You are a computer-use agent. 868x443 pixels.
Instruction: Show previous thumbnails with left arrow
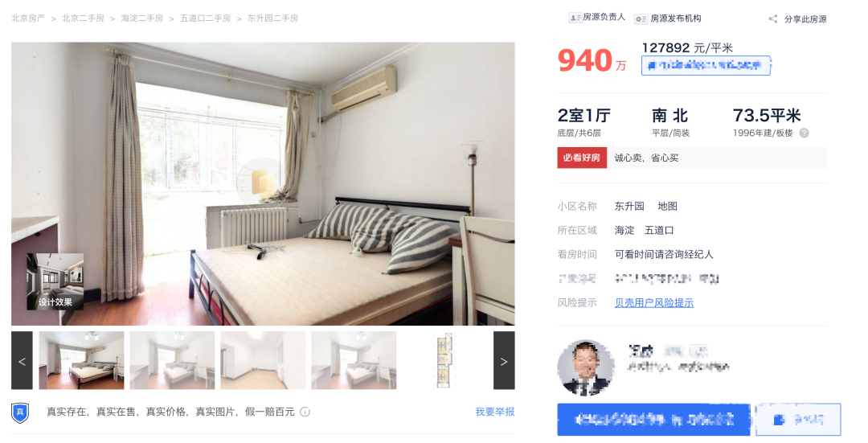23,360
